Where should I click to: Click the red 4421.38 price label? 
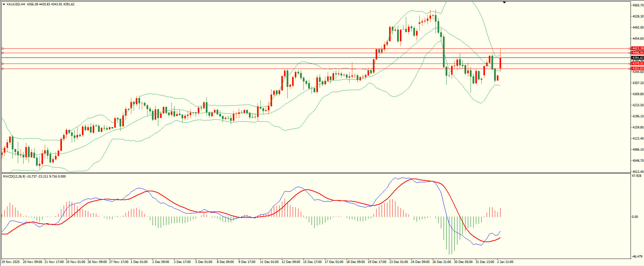(x=638, y=48)
